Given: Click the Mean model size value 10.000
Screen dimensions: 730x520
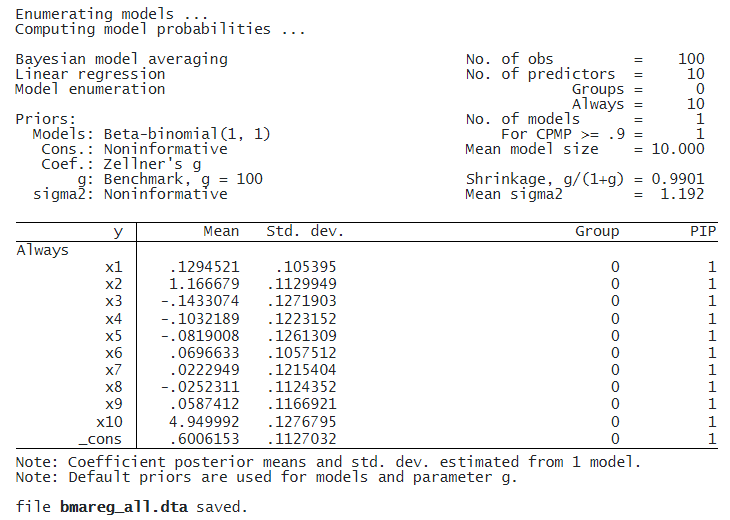Looking at the screenshot, I should tap(676, 149).
